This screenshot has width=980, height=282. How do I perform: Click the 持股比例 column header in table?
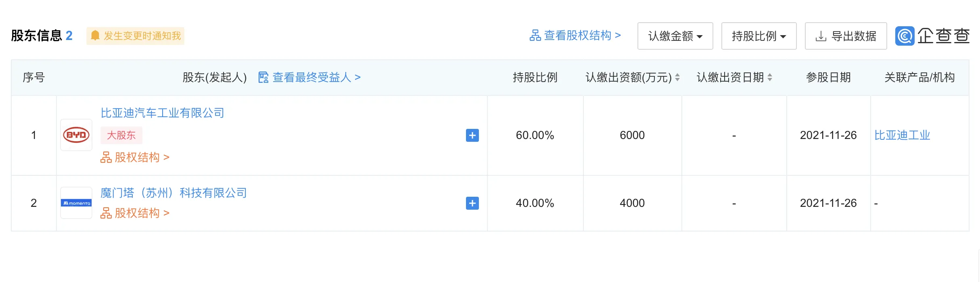535,77
